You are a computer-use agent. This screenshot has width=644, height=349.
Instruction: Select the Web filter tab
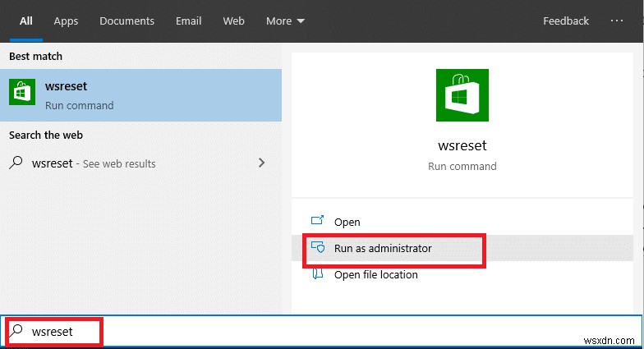pyautogui.click(x=233, y=21)
